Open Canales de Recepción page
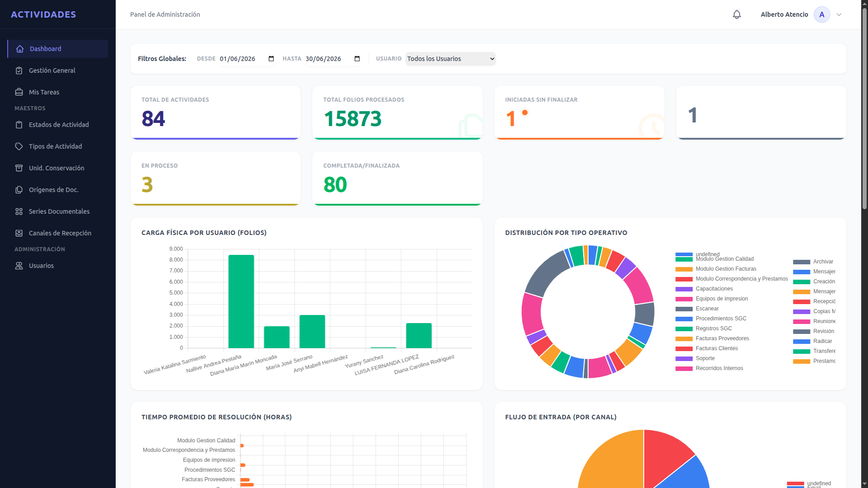The height and width of the screenshot is (488, 868). [x=58, y=233]
